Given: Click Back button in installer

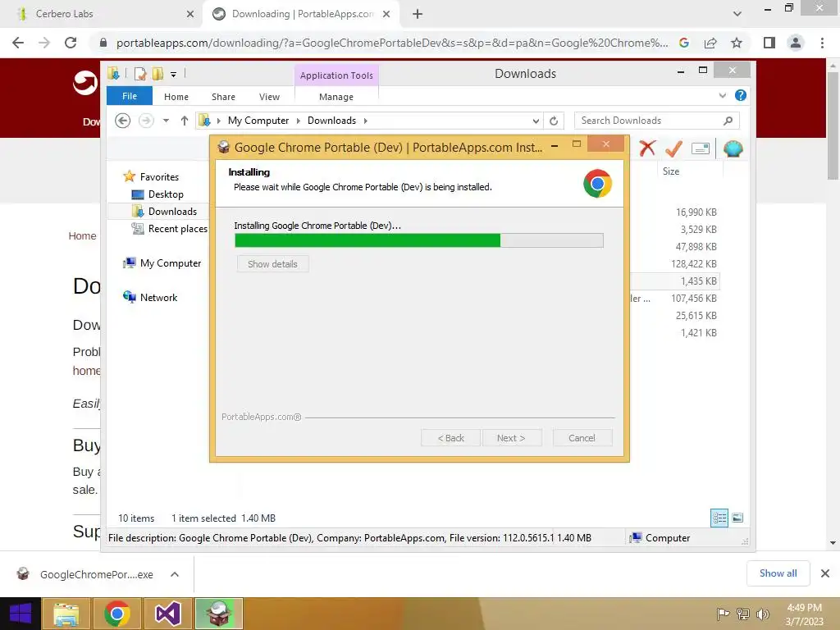Looking at the screenshot, I should pyautogui.click(x=450, y=438).
